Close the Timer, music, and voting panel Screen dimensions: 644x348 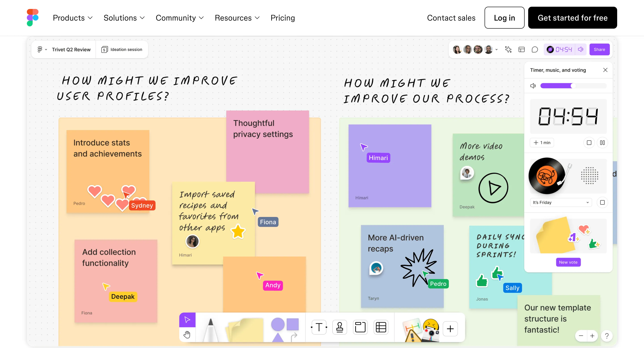tap(605, 70)
